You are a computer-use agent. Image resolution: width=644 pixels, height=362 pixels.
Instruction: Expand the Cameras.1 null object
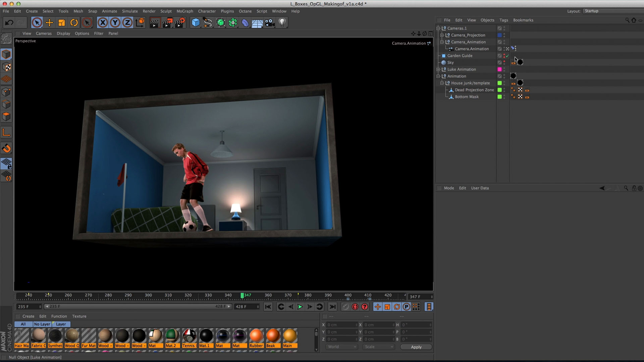[x=438, y=28]
